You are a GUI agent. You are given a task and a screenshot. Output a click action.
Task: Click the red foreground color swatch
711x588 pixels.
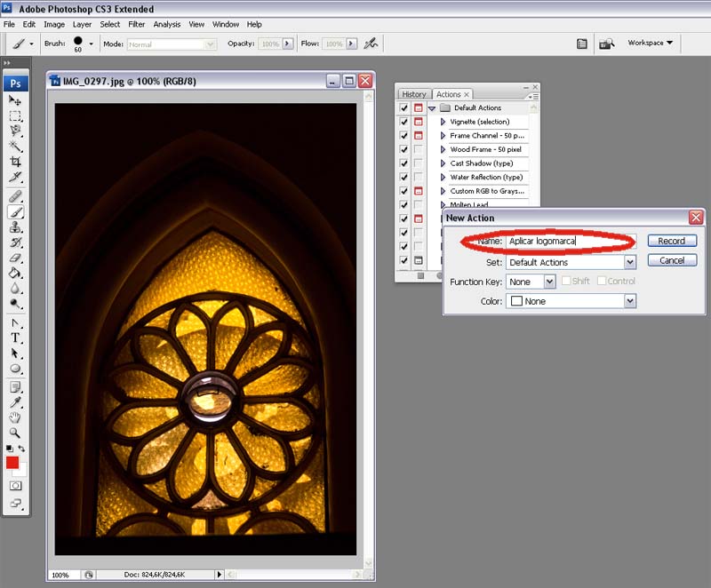point(12,463)
